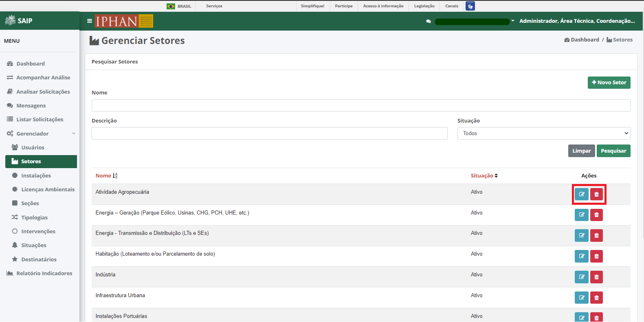The height and width of the screenshot is (322, 644).
Task: Collapse the Gerenciador menu group
Action: click(x=41, y=134)
